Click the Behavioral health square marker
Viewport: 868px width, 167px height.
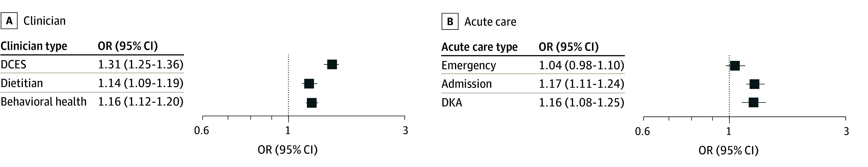coord(312,103)
